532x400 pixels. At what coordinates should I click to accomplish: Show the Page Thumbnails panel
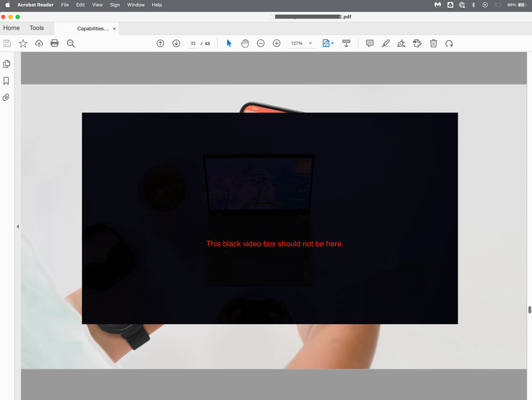(7, 64)
